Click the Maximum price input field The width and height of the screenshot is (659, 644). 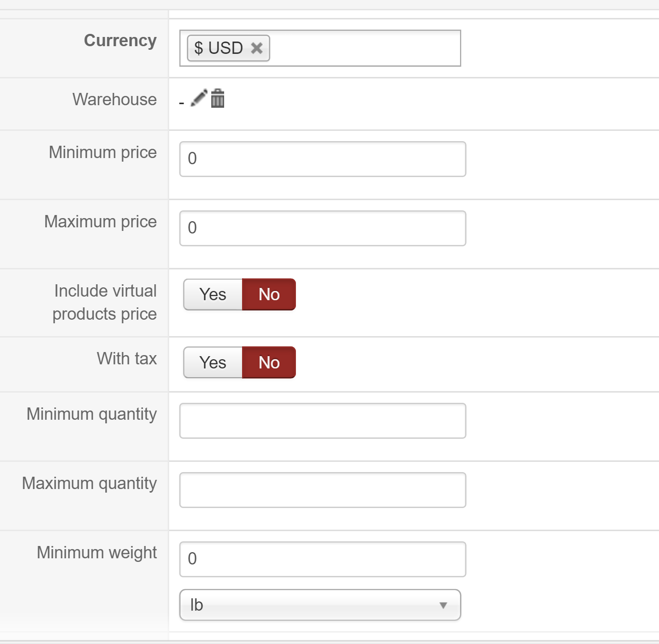click(x=323, y=228)
